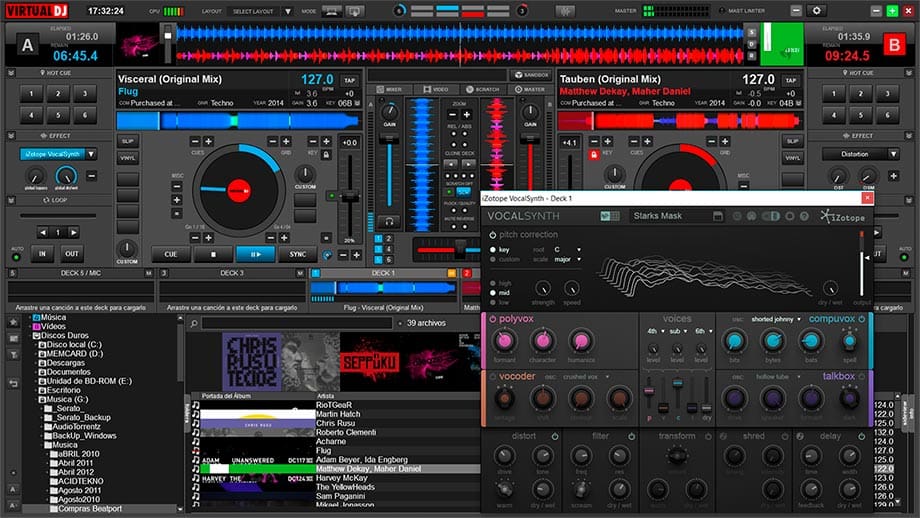The width and height of the screenshot is (920, 518).
Task: Click deck B effect plus button
Action: coord(893,176)
